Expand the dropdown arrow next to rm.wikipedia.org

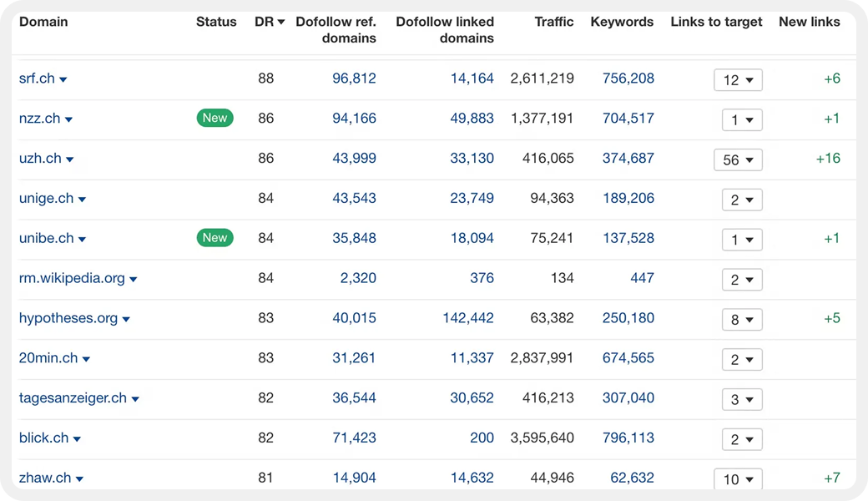pyautogui.click(x=134, y=279)
